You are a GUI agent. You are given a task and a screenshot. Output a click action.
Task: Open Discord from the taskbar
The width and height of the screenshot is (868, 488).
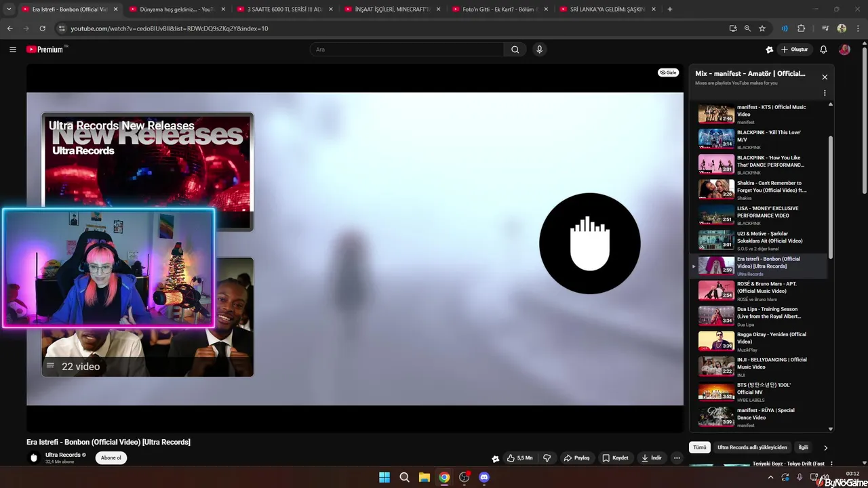coord(484,477)
